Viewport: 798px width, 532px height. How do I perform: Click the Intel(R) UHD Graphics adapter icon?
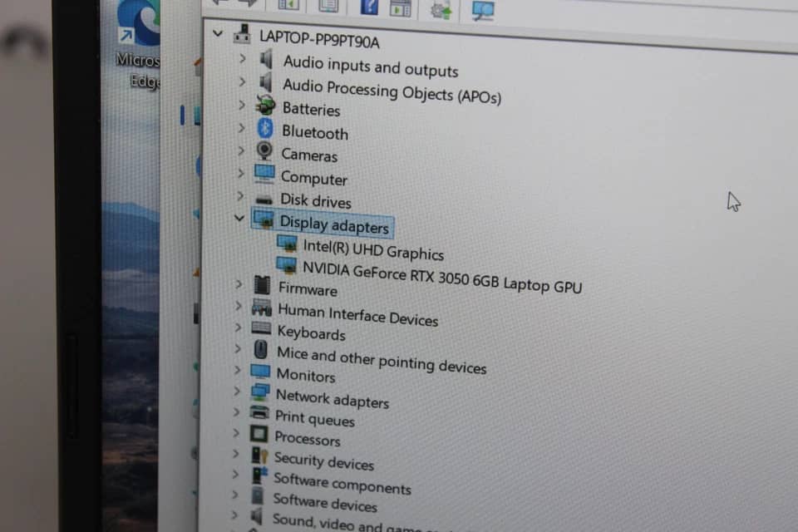coord(287,243)
